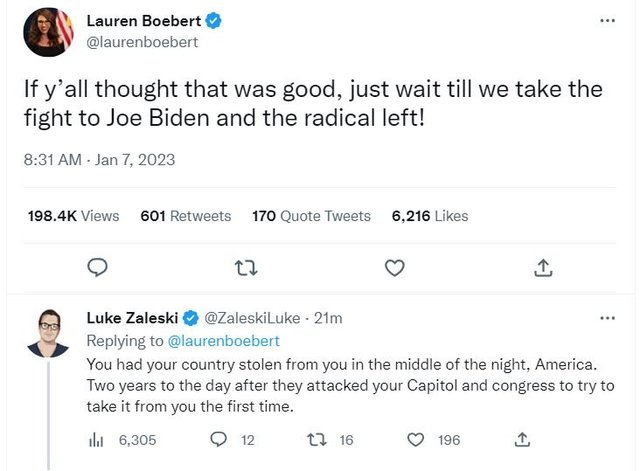The image size is (640, 471).
Task: View analytics on Luke Zaleski's reply
Action: (98, 440)
